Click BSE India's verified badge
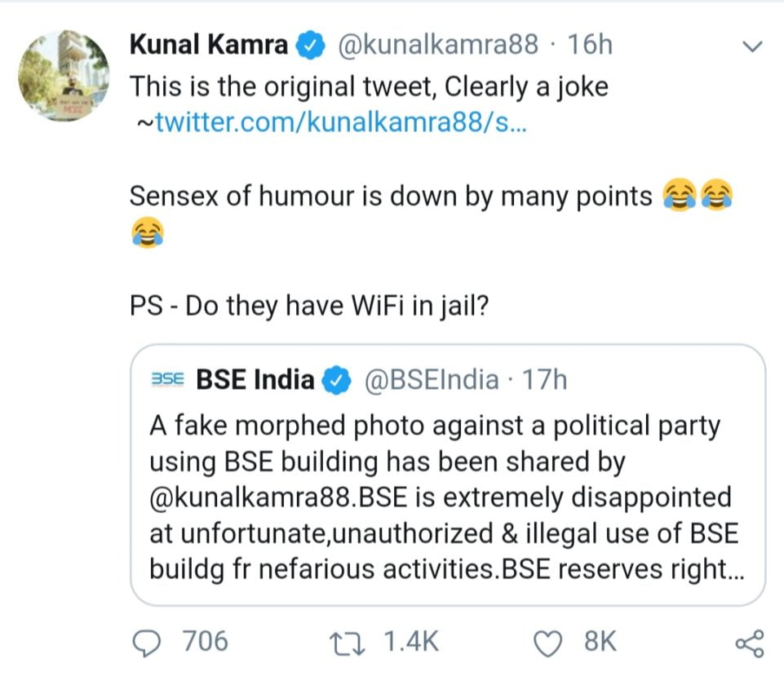The height and width of the screenshot is (685, 784). pos(338,380)
